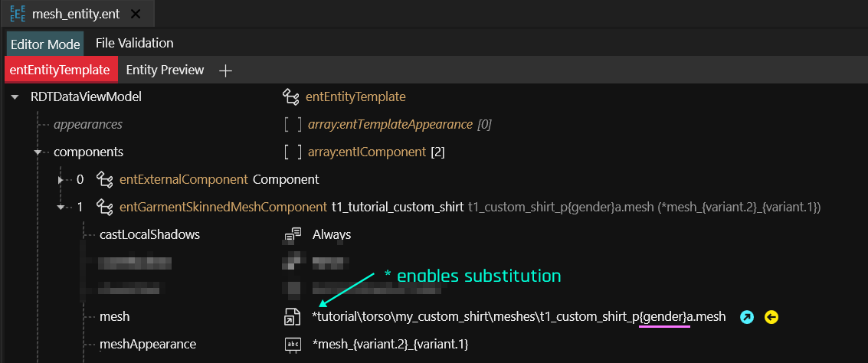Close the mesh_entity.ent document tab
The image size is (868, 363).
[136, 14]
